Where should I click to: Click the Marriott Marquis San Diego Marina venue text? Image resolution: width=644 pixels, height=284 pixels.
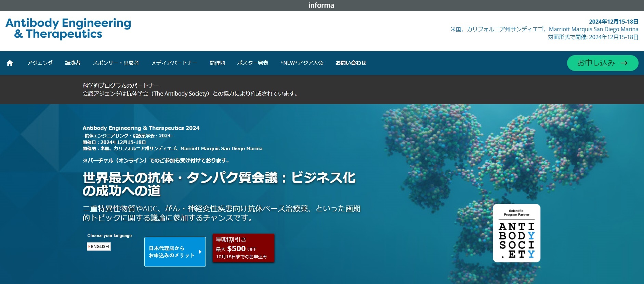coord(594,29)
